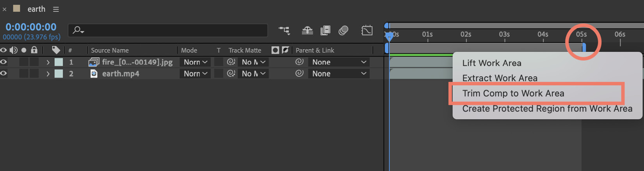Click parent pick whip for earth.mp4

pos(299,73)
